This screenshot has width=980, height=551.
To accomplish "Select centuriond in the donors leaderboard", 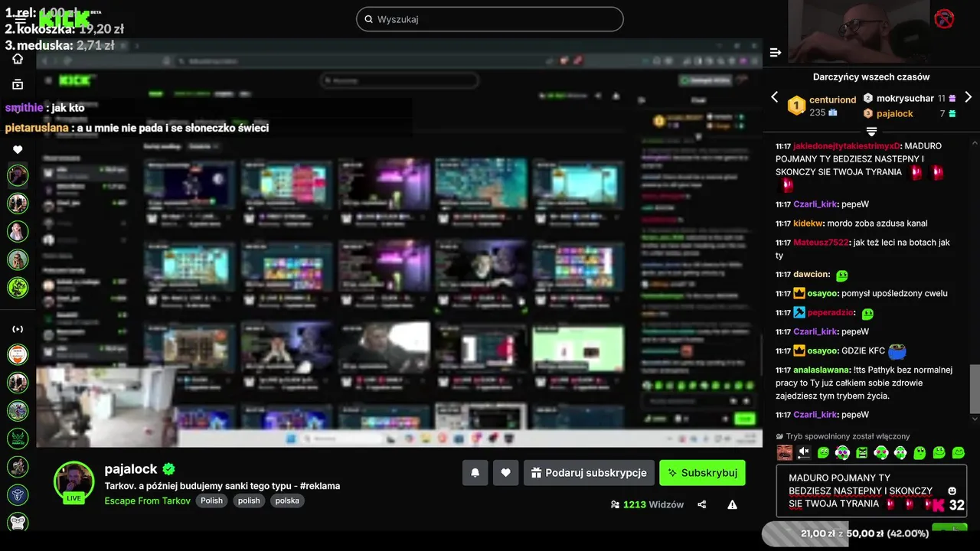I will pos(833,99).
